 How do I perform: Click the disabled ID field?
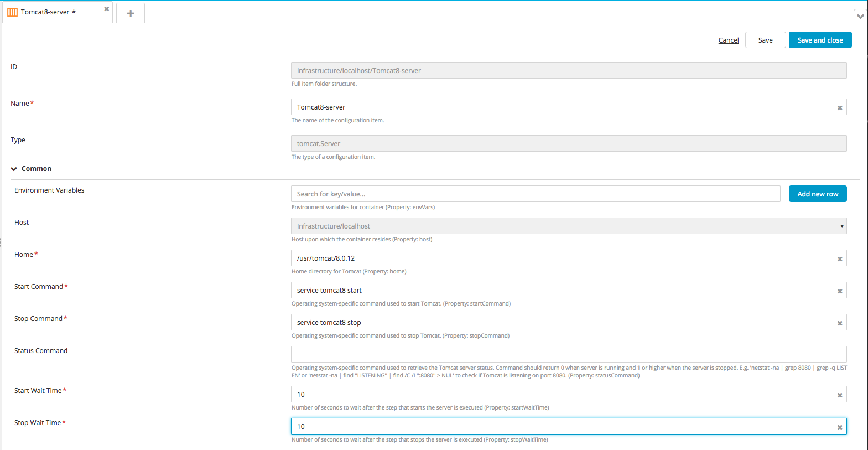pyautogui.click(x=569, y=70)
